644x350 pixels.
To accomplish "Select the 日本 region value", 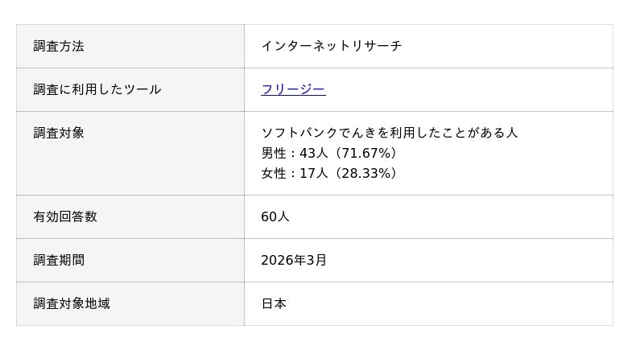I will (274, 303).
